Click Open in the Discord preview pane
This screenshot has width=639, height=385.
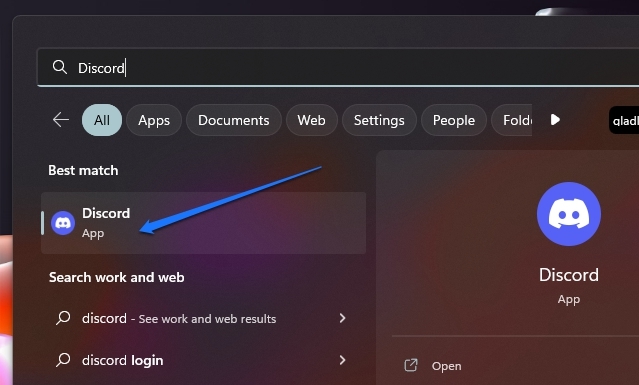click(446, 366)
